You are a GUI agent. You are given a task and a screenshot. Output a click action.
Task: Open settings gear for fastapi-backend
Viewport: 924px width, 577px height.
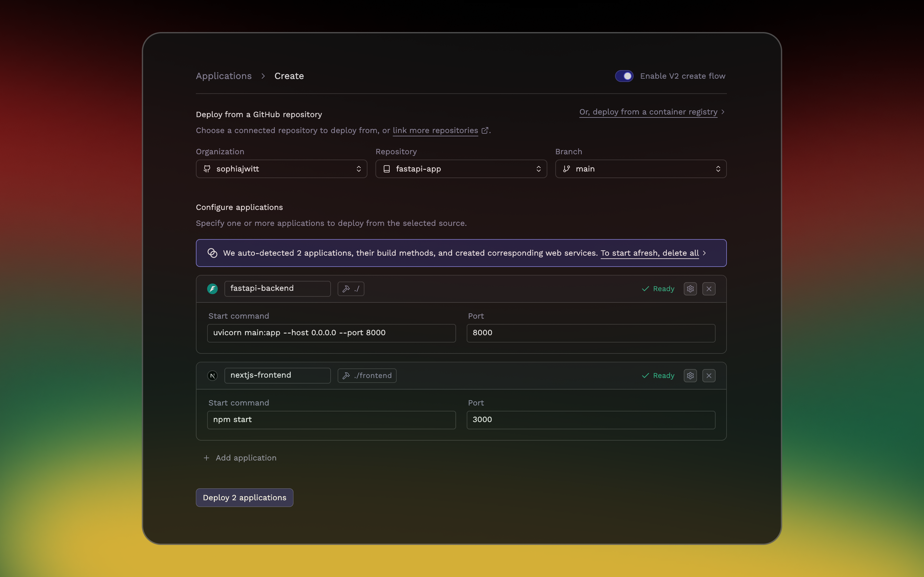point(690,289)
